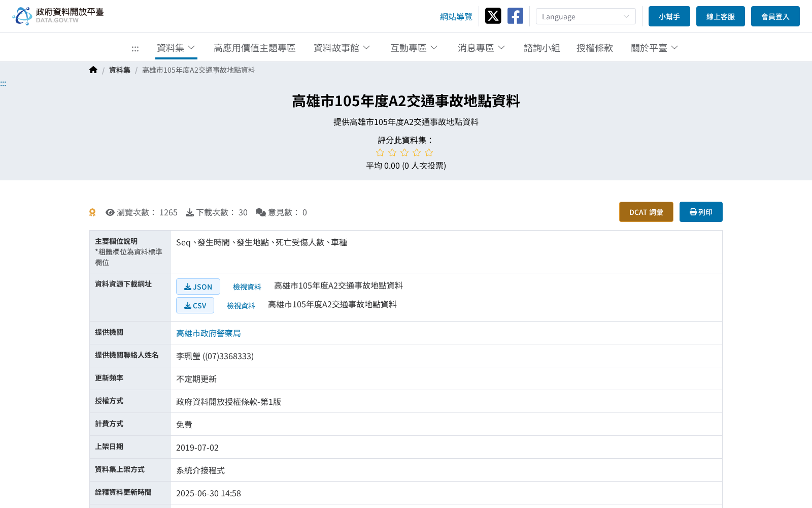
Task: Click the comments icon next to 意見數
Action: [x=261, y=212]
